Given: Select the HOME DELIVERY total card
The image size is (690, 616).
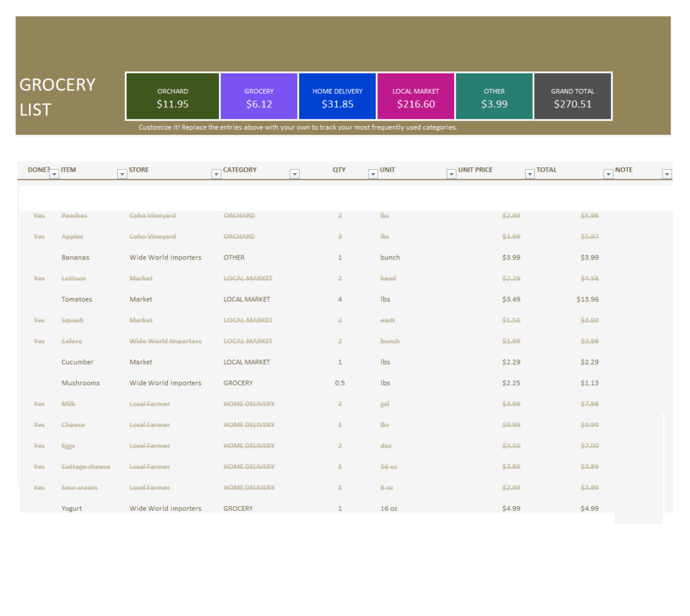Looking at the screenshot, I should (x=337, y=96).
